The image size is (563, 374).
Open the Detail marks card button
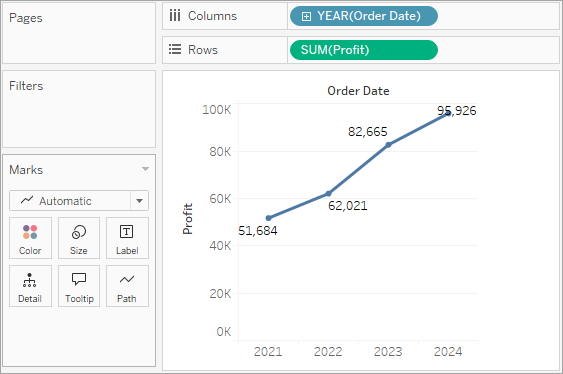point(30,286)
